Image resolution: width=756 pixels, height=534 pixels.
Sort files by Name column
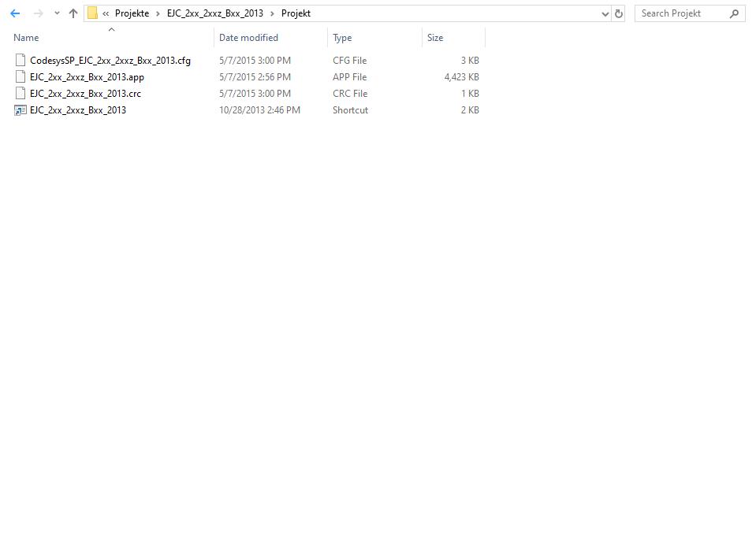(26, 38)
